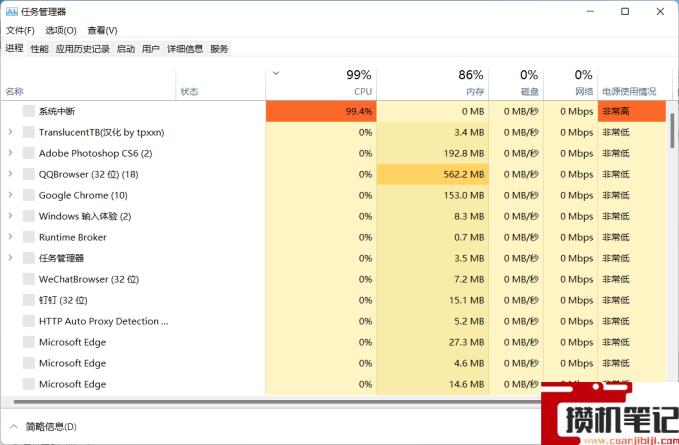Open the 选项(O) menu
Viewport: 679px width, 445px height.
61,30
